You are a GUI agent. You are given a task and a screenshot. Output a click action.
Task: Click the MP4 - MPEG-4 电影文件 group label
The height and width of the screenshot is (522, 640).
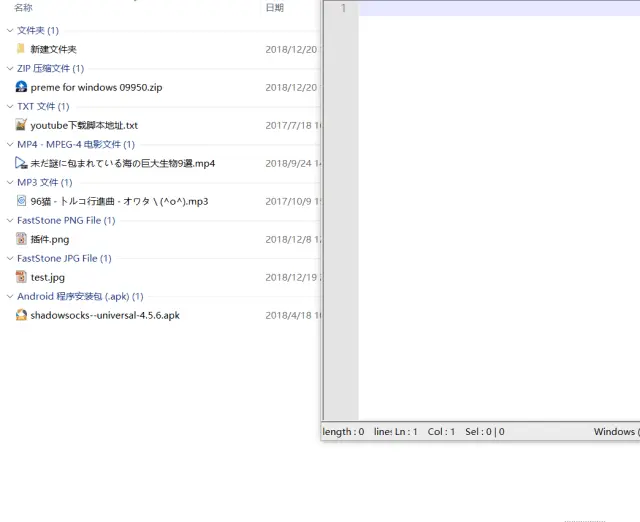coord(76,144)
